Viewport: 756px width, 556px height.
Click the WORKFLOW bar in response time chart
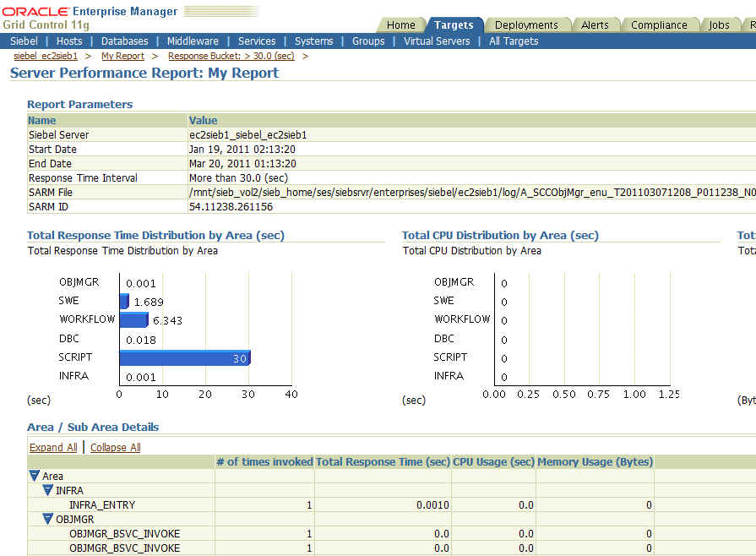coord(134,319)
